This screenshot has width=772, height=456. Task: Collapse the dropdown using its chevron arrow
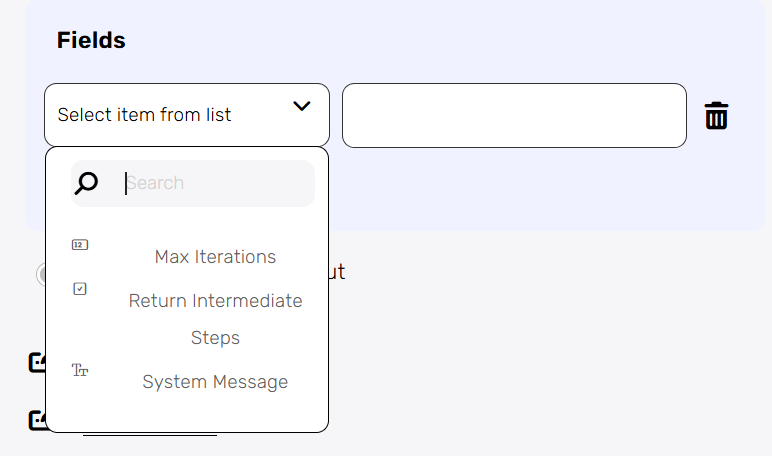pos(302,106)
